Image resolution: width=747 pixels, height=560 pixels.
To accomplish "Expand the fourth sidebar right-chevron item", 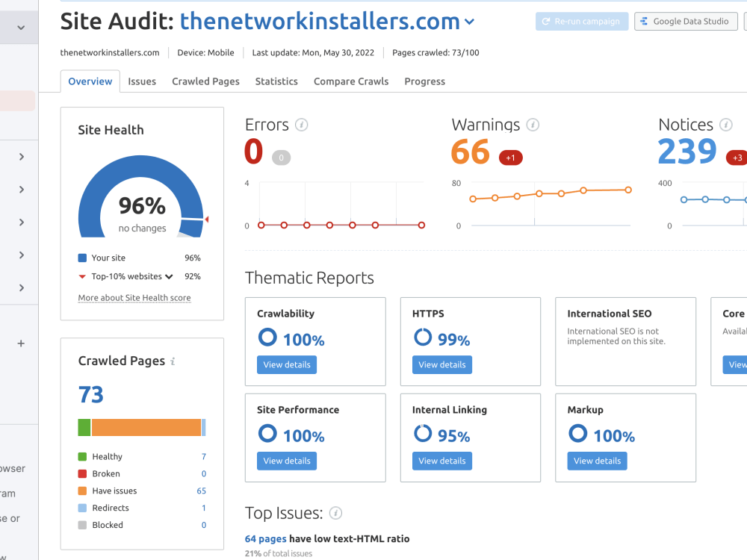I will [22, 255].
